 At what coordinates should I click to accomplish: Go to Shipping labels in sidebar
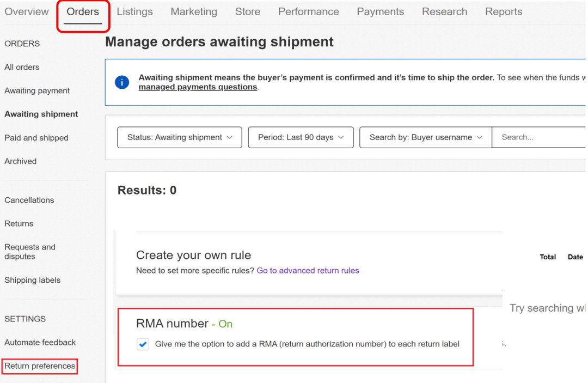coord(33,281)
